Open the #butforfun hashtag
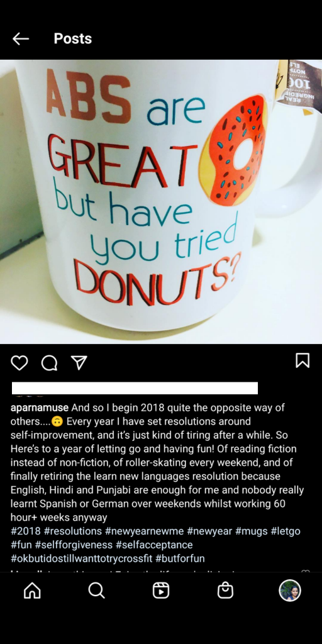The image size is (322, 644). (x=180, y=558)
